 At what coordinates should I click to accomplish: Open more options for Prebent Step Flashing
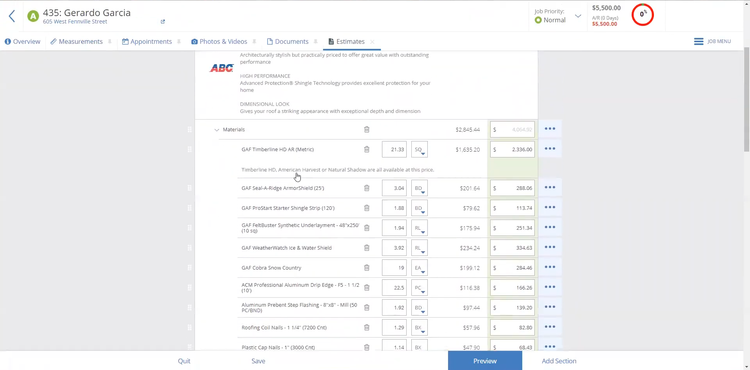coord(550,307)
